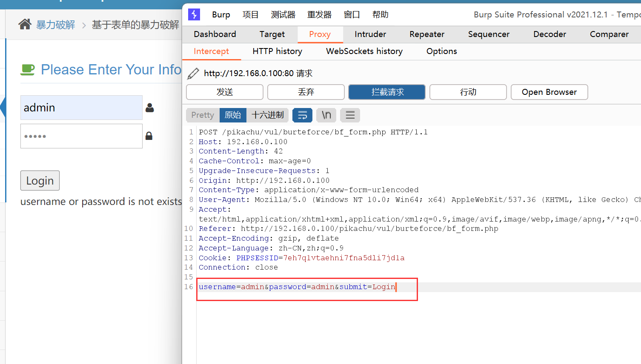Click the 发送 forward button
The height and width of the screenshot is (364, 641).
(x=225, y=92)
